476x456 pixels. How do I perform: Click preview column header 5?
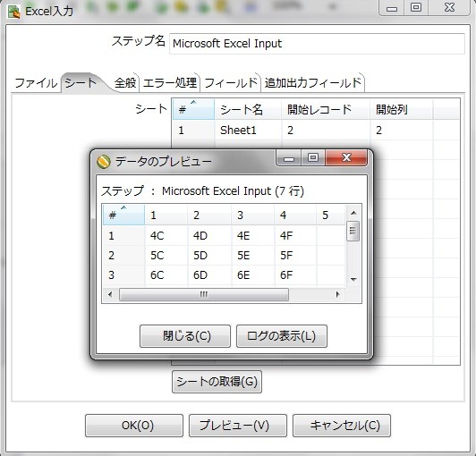(330, 215)
